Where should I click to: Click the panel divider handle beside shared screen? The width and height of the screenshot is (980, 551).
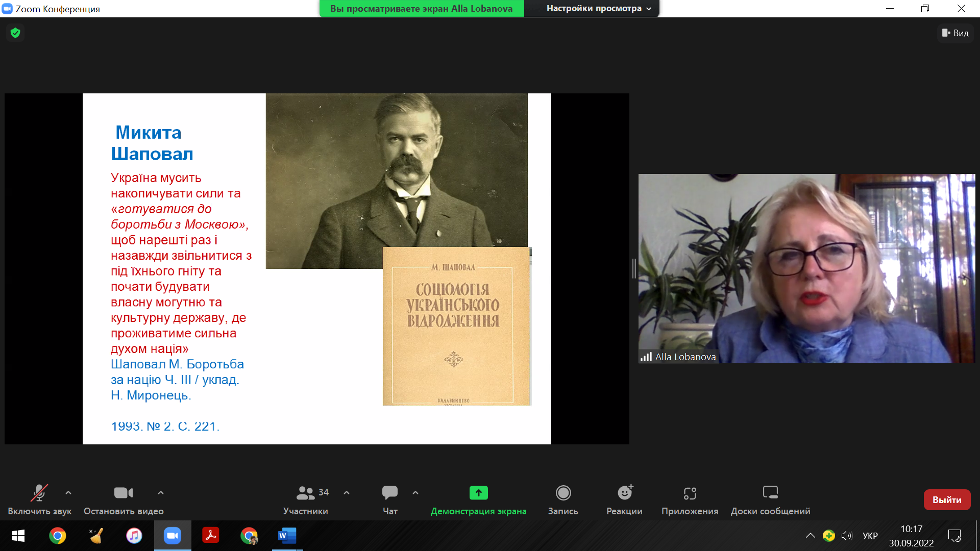coord(634,268)
